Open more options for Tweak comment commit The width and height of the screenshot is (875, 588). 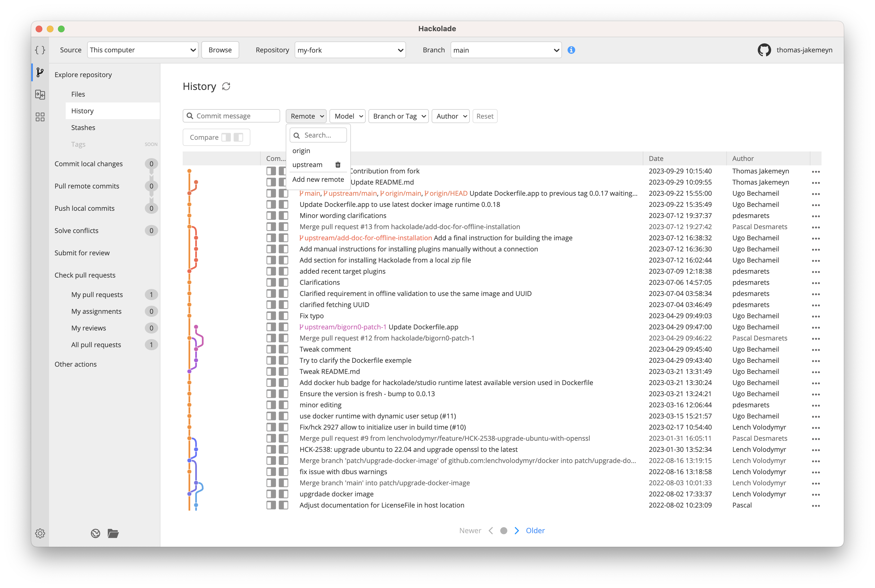point(815,349)
